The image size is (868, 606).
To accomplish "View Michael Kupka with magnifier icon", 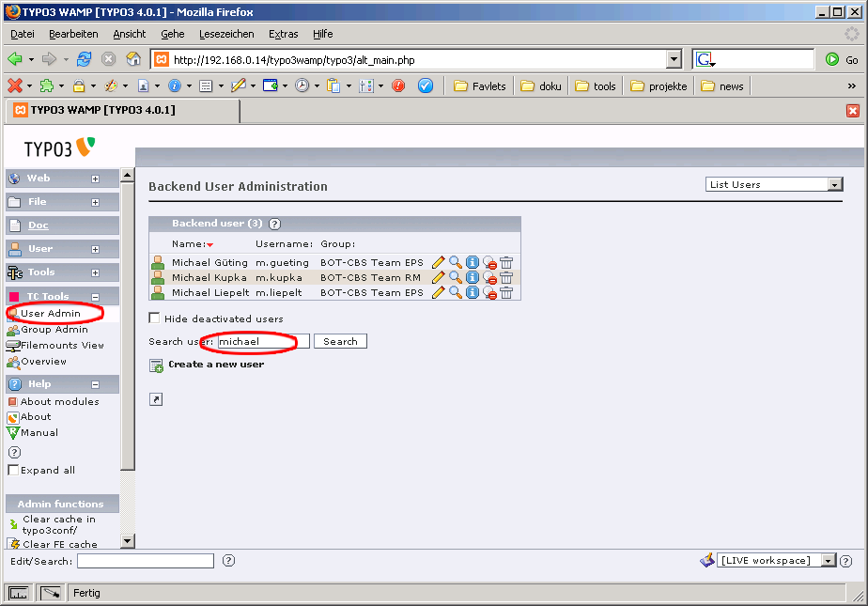I will coord(455,277).
